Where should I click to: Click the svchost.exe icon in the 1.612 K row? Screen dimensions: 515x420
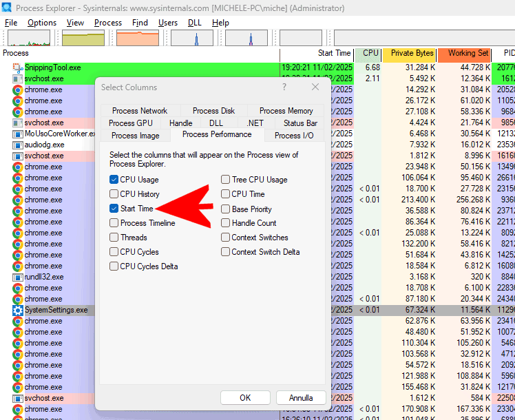[18, 399]
